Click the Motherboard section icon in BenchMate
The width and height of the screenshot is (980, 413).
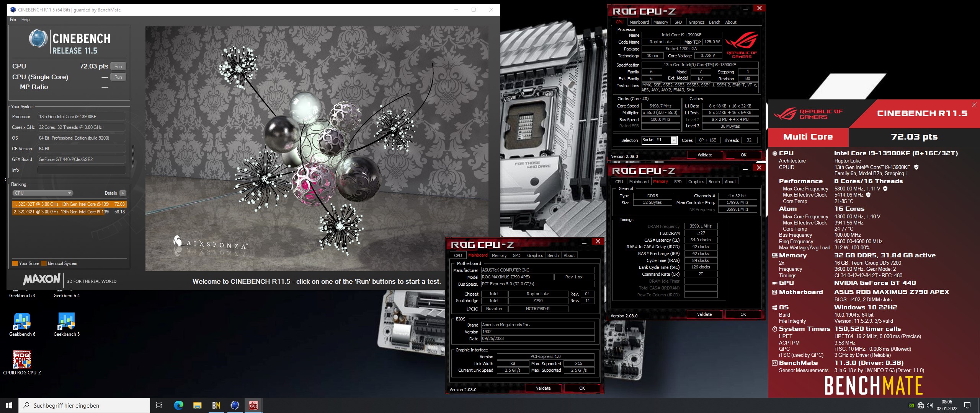click(x=774, y=292)
